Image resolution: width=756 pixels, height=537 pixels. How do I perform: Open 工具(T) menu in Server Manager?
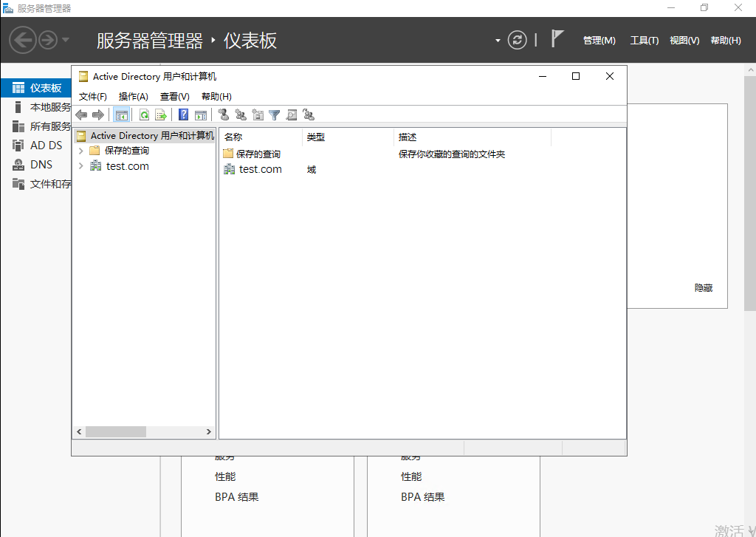click(x=644, y=41)
